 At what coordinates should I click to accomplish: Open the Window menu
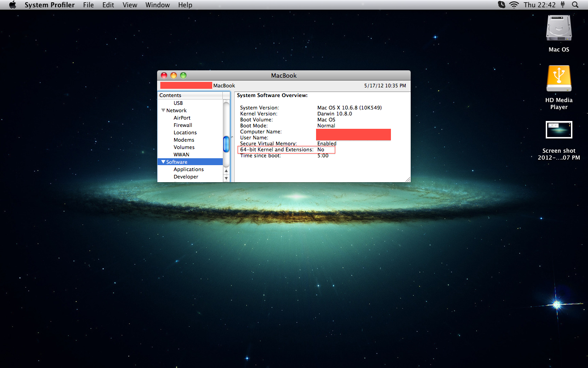158,5
